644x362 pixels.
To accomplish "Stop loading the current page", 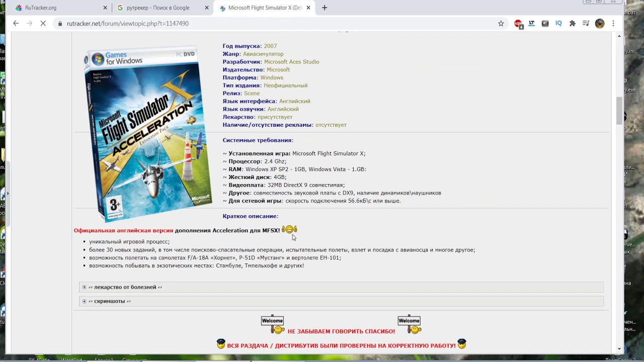I will pos(43,23).
